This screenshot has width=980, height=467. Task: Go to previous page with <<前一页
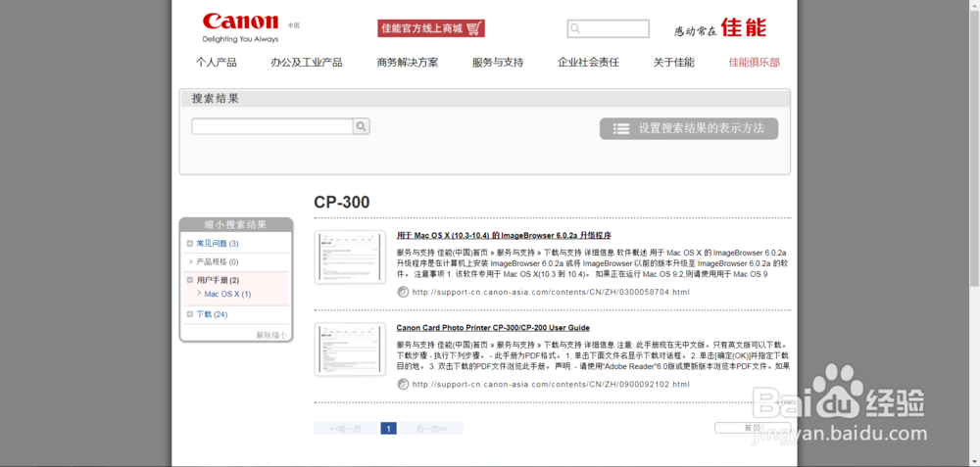click(x=346, y=428)
